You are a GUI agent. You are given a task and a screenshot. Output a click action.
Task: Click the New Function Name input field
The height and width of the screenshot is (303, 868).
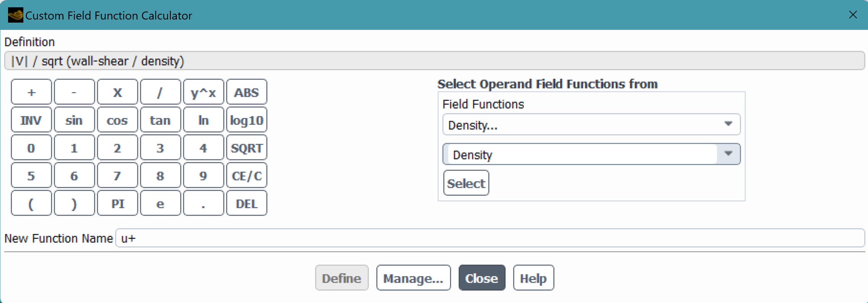[489, 238]
